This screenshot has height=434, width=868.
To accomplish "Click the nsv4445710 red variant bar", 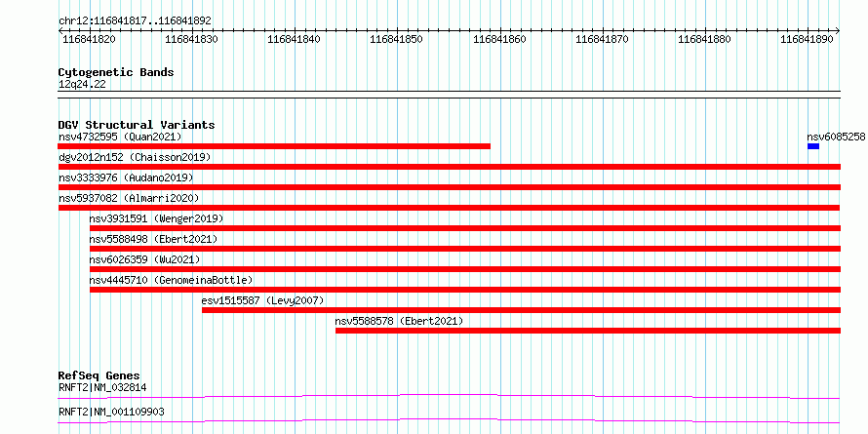I will [465, 290].
